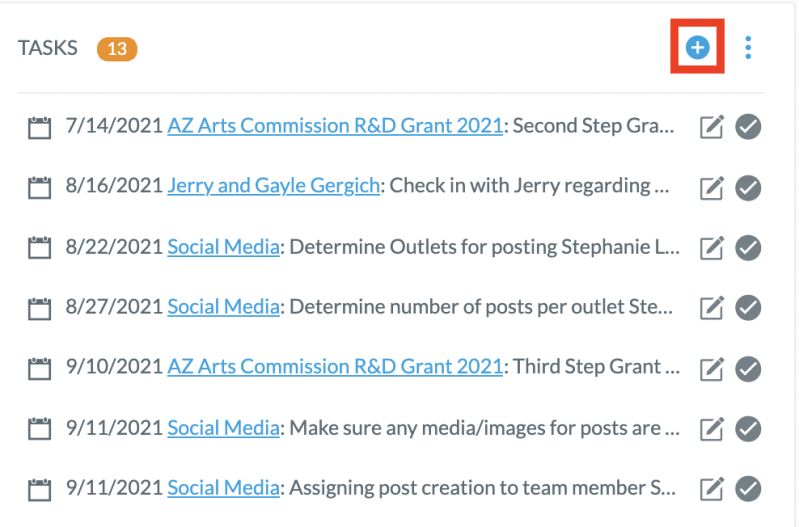Click the orange 13 tasks count badge
Viewport: 799px width, 527px height.
117,49
